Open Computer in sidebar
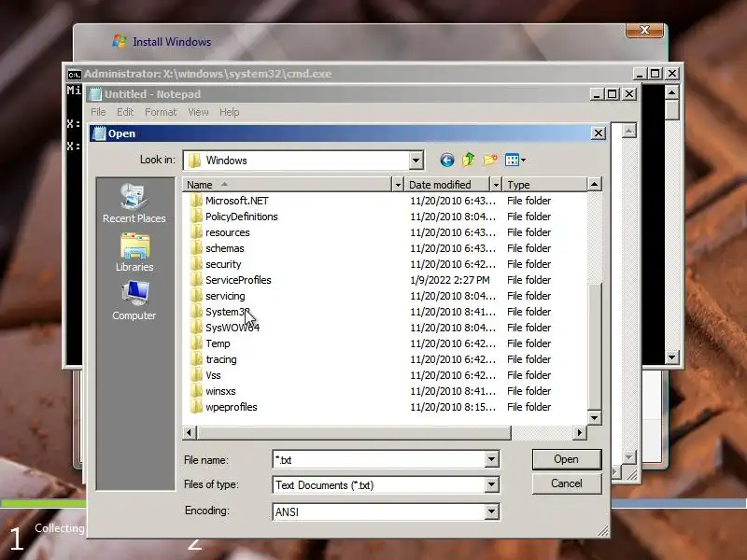Viewport: 747px width, 560px height. [x=134, y=301]
